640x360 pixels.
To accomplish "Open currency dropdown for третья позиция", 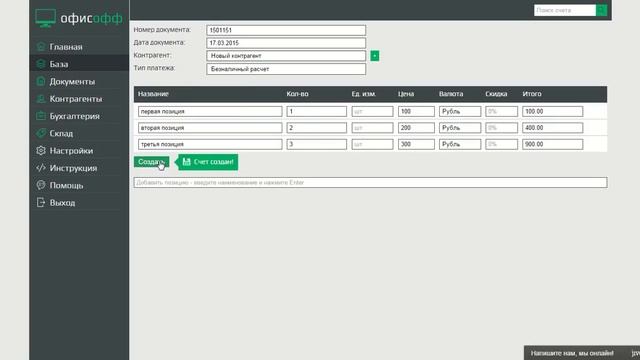I will (x=460, y=144).
